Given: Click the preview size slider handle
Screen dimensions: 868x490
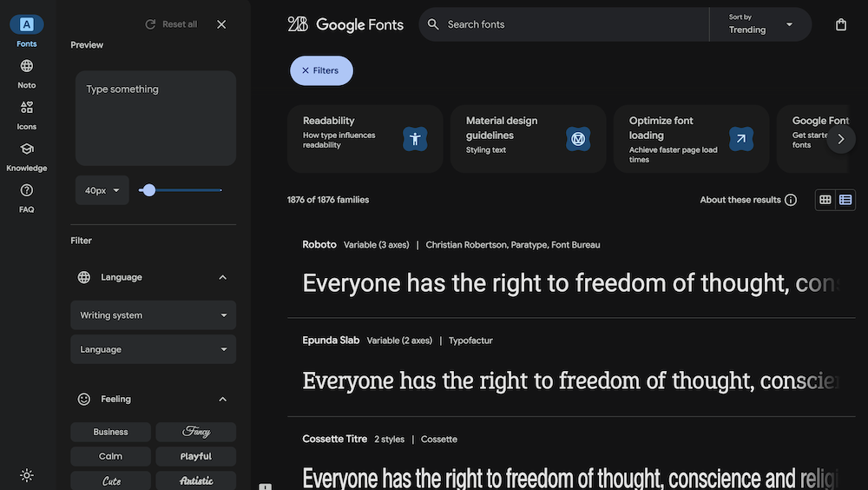Looking at the screenshot, I should coord(149,190).
